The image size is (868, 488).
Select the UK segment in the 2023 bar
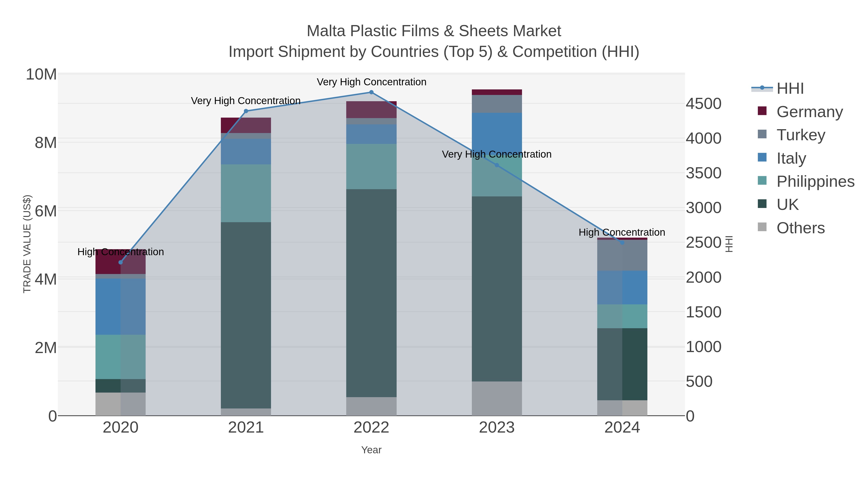pyautogui.click(x=497, y=289)
